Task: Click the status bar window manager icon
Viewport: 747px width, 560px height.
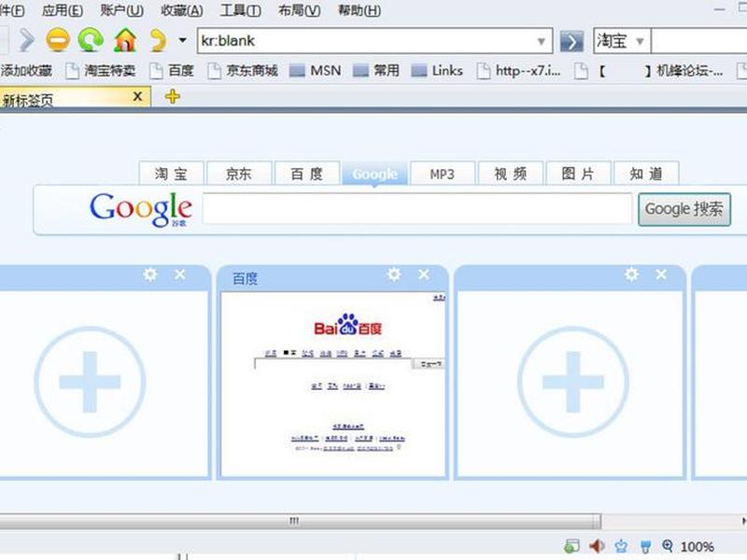Action: click(571, 546)
